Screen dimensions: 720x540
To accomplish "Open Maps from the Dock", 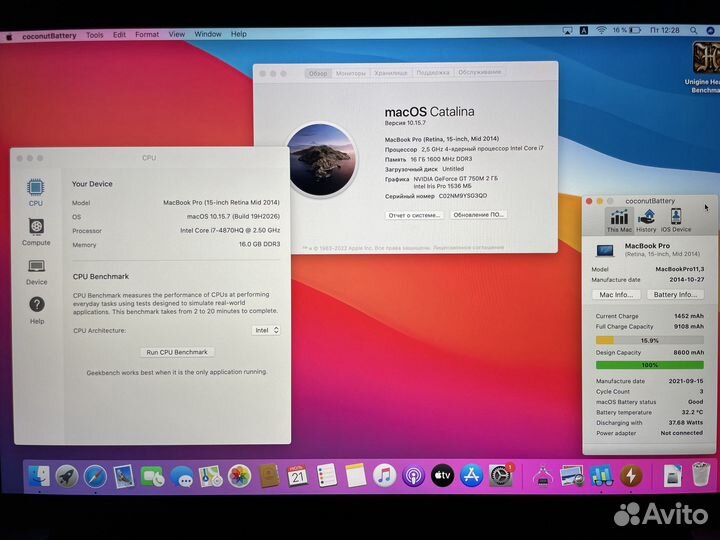I will point(210,476).
